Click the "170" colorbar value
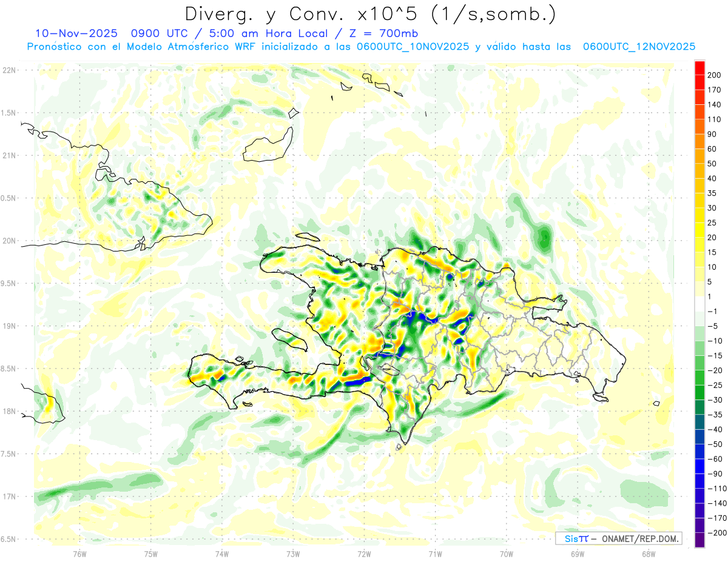Image resolution: width=728 pixels, height=562 pixels. coord(714,90)
